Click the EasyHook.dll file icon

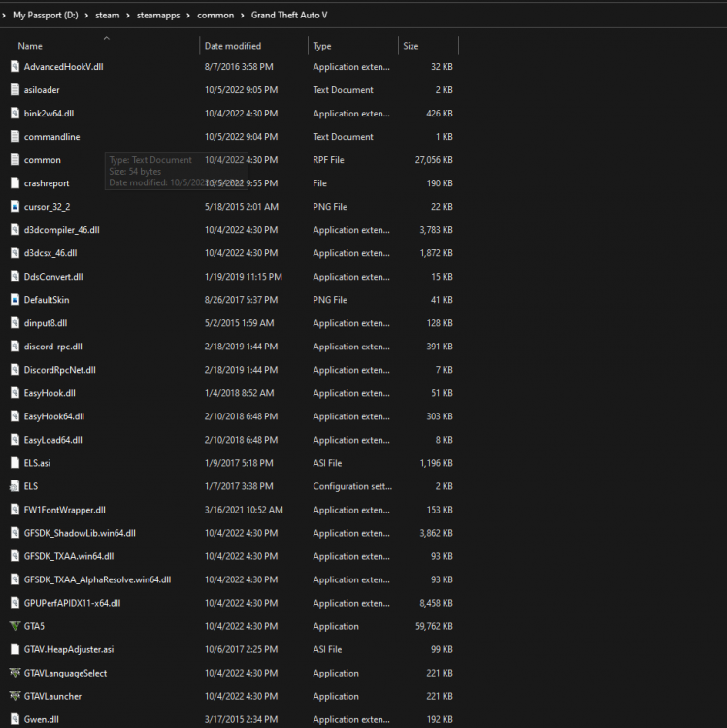(x=15, y=393)
